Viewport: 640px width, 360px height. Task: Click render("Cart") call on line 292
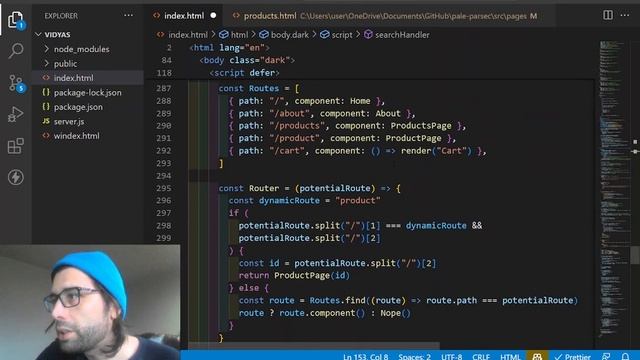pyautogui.click(x=436, y=151)
